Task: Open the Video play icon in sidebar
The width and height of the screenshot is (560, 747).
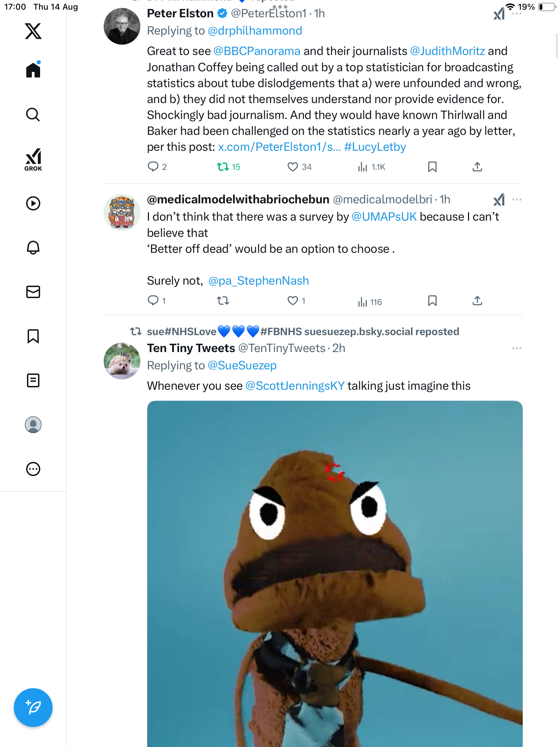Action: (x=33, y=203)
